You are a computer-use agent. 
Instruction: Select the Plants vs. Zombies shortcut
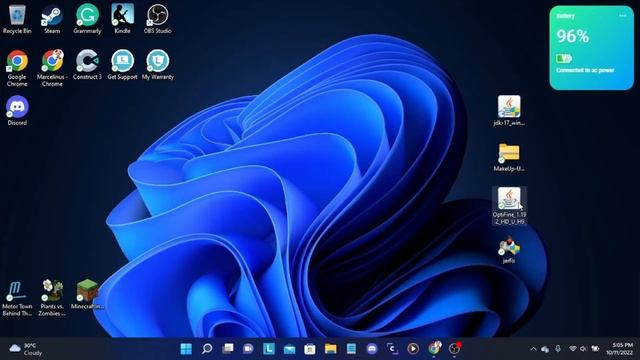[x=52, y=298]
